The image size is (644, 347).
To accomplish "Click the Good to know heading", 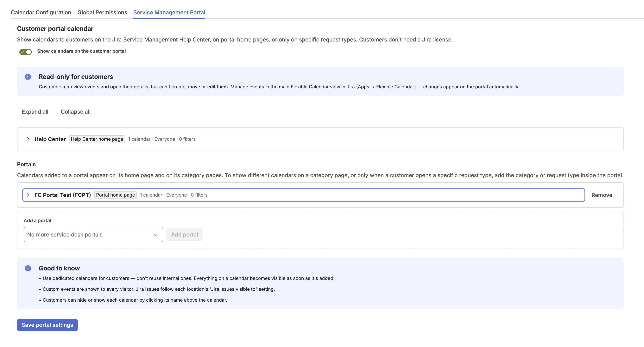I will coord(59,268).
